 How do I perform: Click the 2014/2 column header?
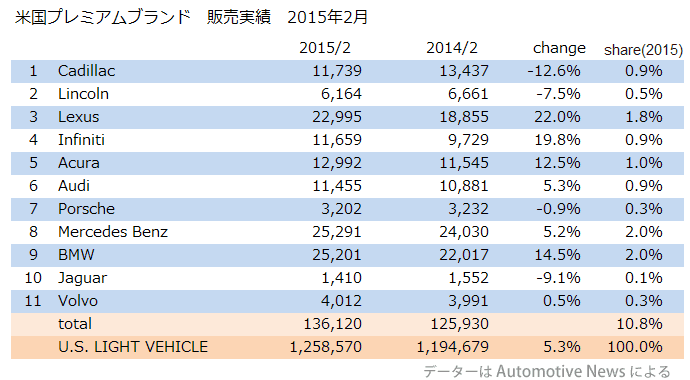451,48
